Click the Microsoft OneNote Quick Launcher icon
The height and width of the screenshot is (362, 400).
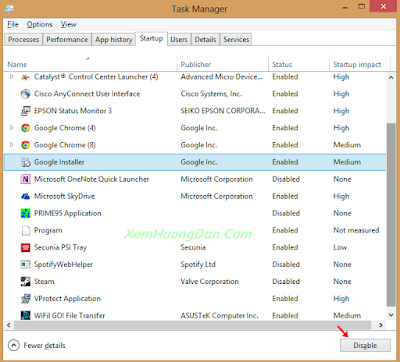coord(25,179)
